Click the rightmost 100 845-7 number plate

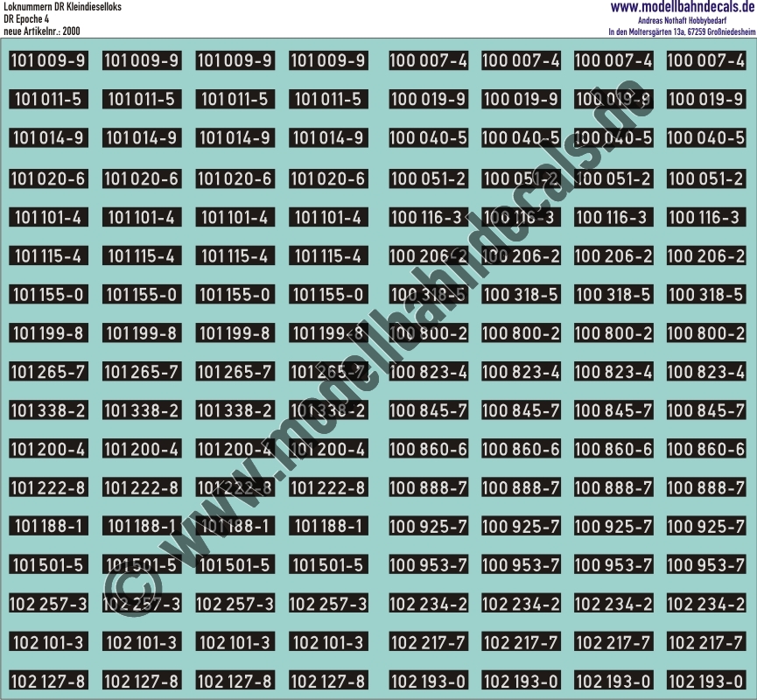(706, 410)
